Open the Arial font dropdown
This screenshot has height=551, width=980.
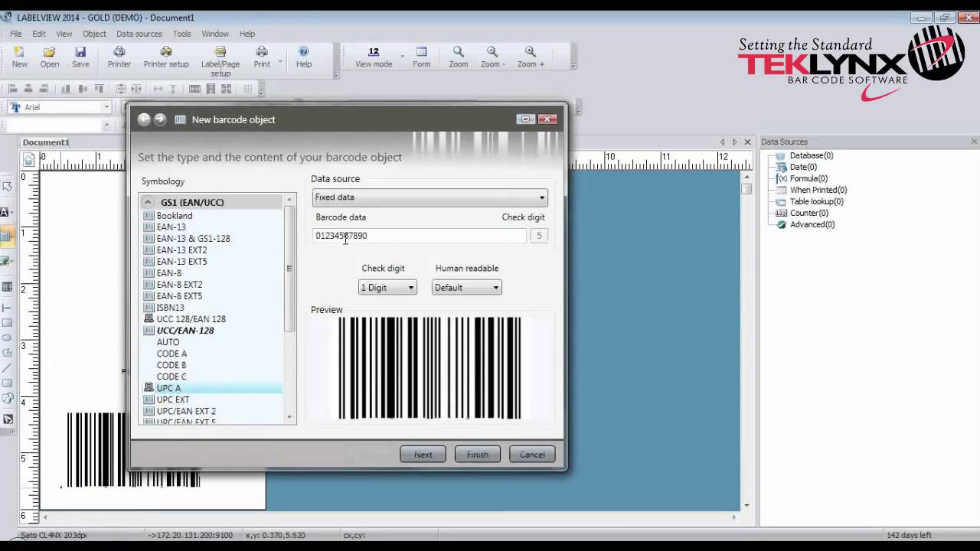pyautogui.click(x=106, y=107)
